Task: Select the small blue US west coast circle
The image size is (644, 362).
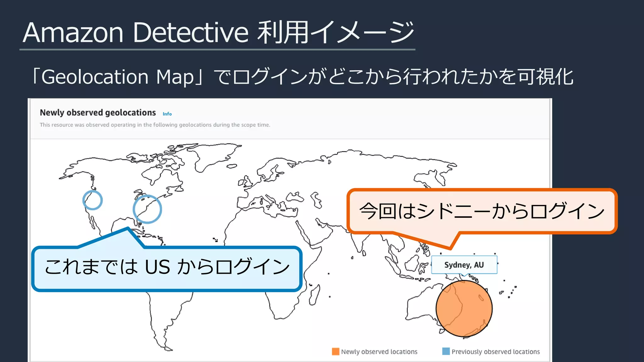Action: click(92, 200)
